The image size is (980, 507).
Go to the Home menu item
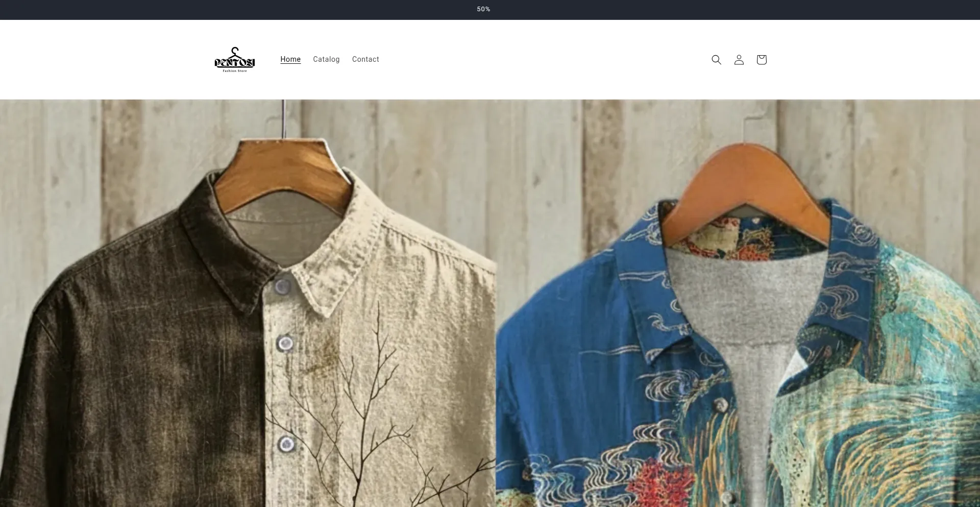coord(290,59)
